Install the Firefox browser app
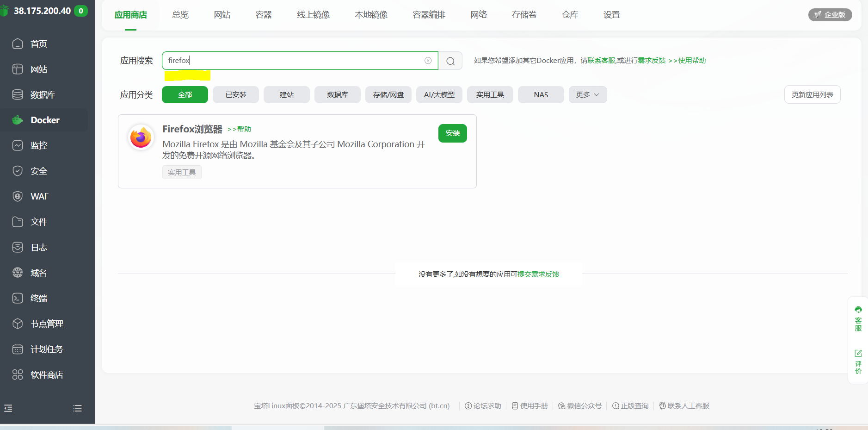 (x=452, y=133)
